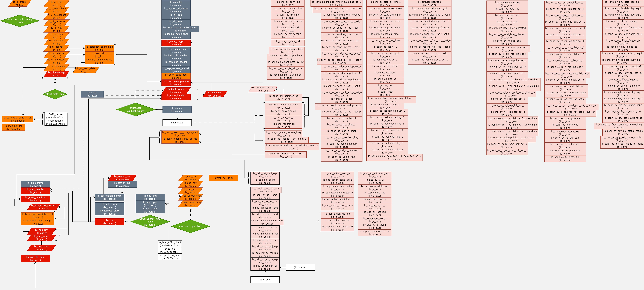Select the llc_seq_start node
644x290 pixels.
(191, 178)
